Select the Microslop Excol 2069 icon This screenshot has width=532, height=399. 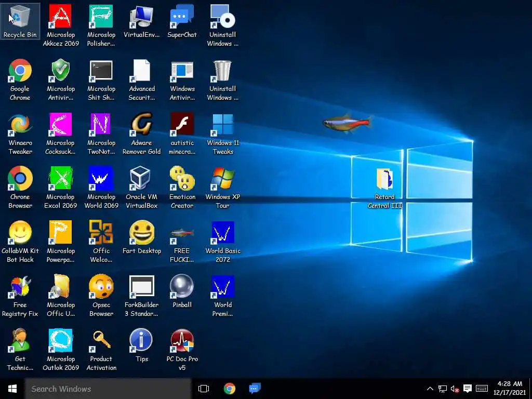point(61,188)
